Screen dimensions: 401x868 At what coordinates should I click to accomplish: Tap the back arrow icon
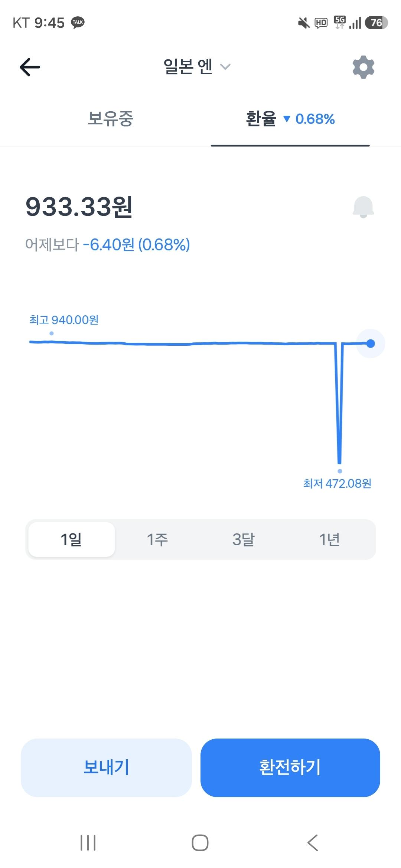(30, 67)
